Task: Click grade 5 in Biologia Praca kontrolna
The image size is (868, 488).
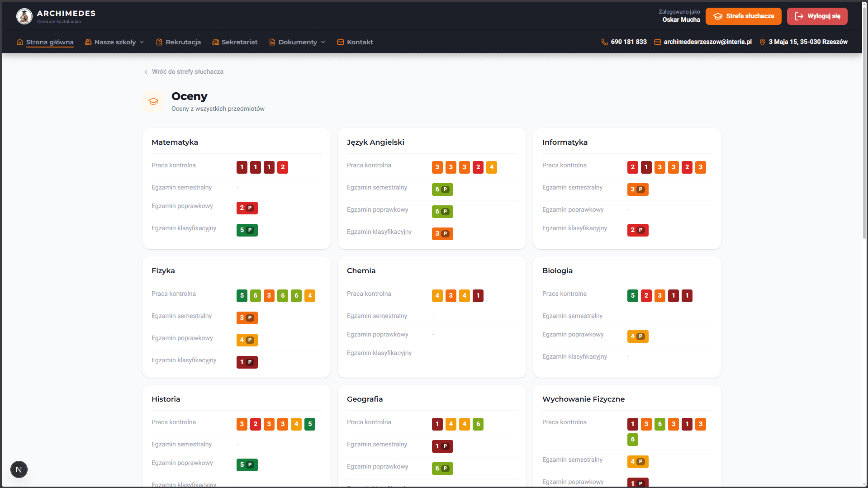Action: pyautogui.click(x=633, y=296)
